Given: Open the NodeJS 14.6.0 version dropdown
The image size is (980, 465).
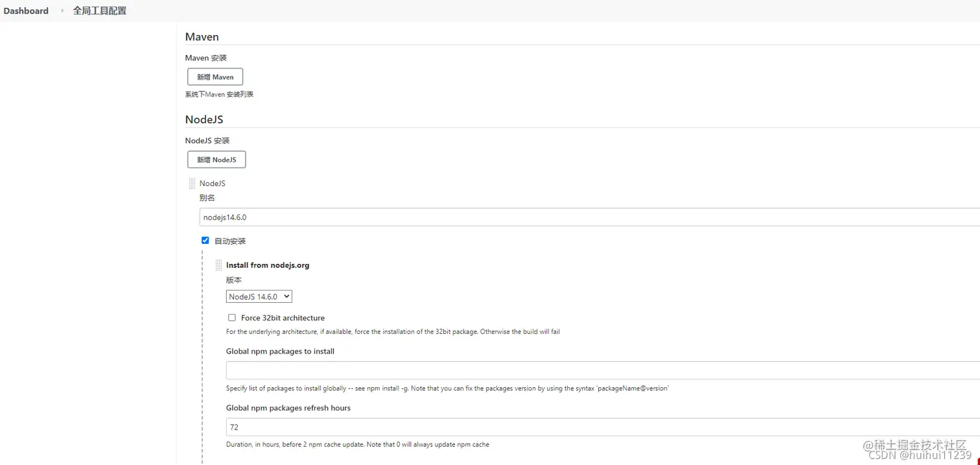Looking at the screenshot, I should [259, 296].
